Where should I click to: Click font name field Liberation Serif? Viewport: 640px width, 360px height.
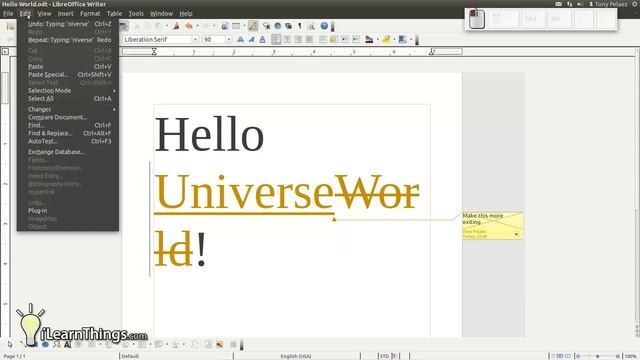click(x=157, y=40)
